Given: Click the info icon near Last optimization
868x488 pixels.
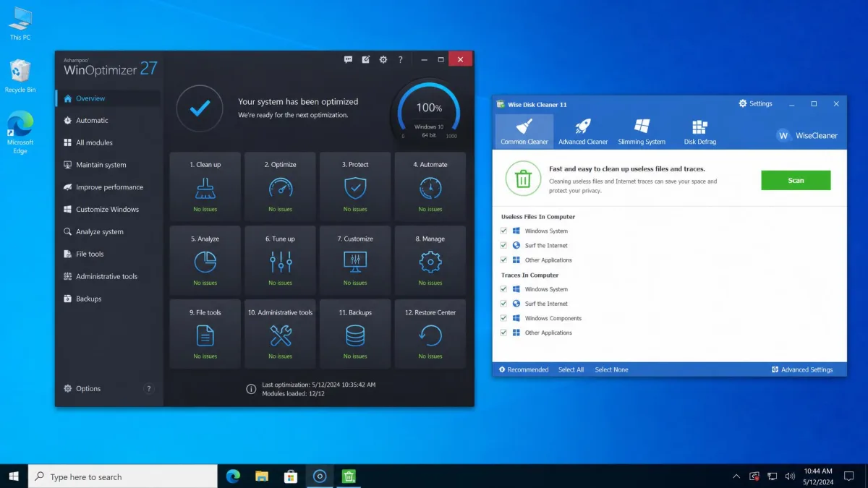Looking at the screenshot, I should click(251, 389).
